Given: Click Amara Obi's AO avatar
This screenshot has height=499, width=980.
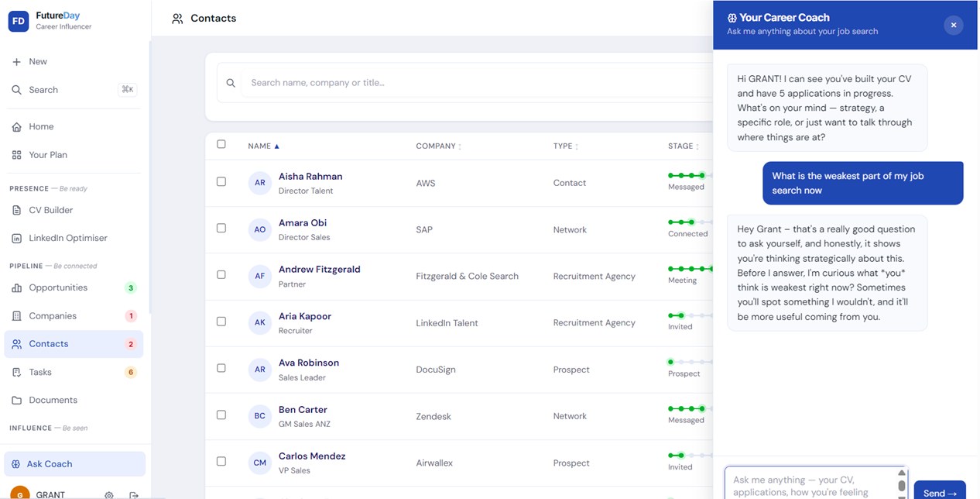Looking at the screenshot, I should pyautogui.click(x=260, y=230).
